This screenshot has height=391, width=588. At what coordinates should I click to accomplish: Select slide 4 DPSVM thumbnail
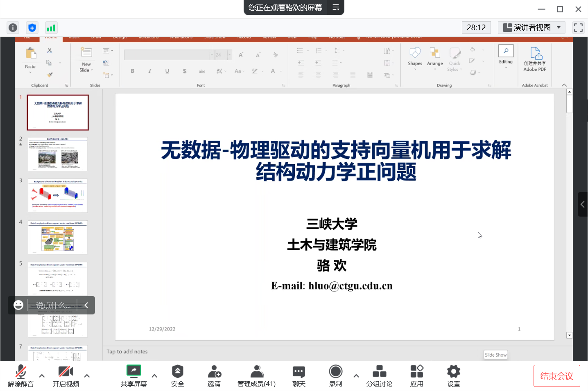pos(58,237)
